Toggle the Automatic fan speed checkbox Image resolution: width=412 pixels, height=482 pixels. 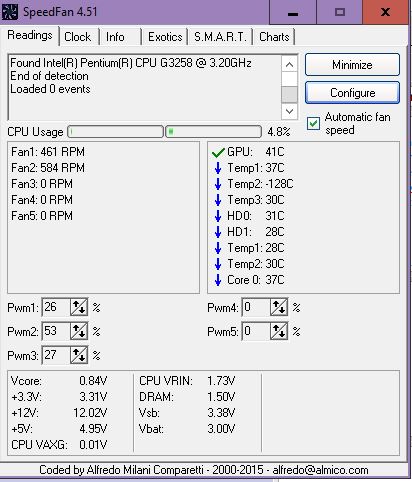313,124
